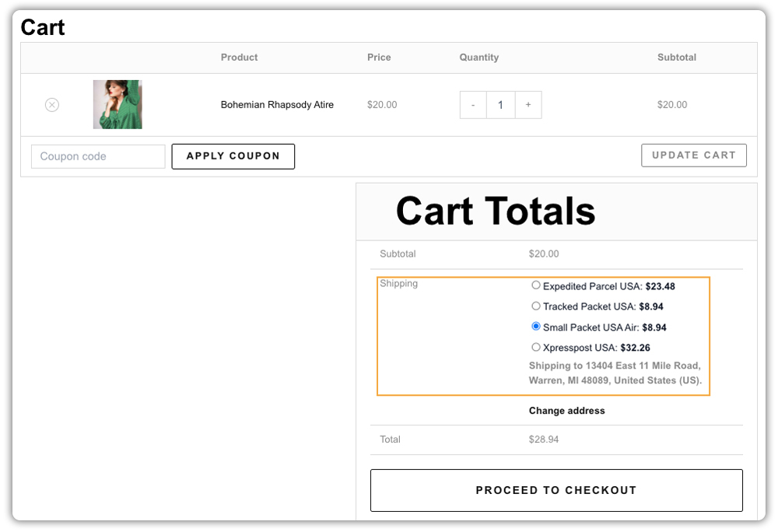The image size is (778, 532).
Task: Increase quantity with the plus button
Action: 528,105
